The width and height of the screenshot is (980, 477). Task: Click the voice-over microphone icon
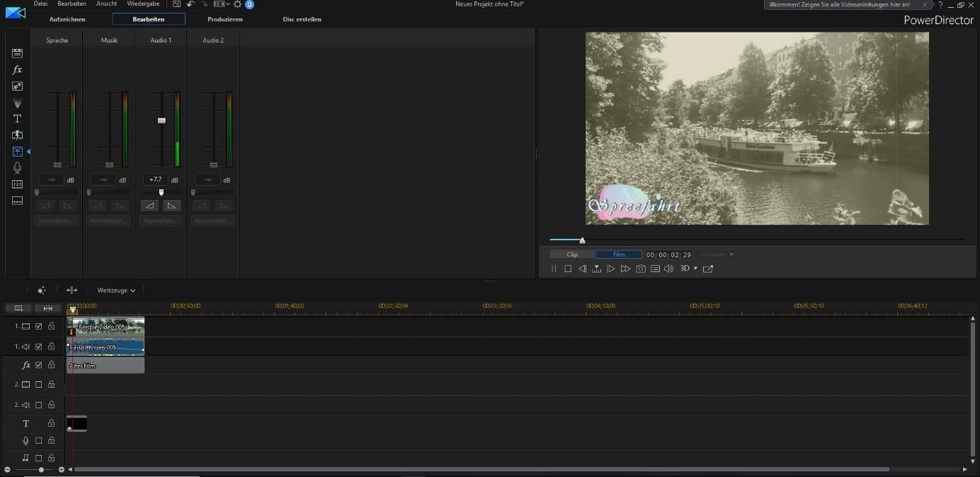(17, 167)
